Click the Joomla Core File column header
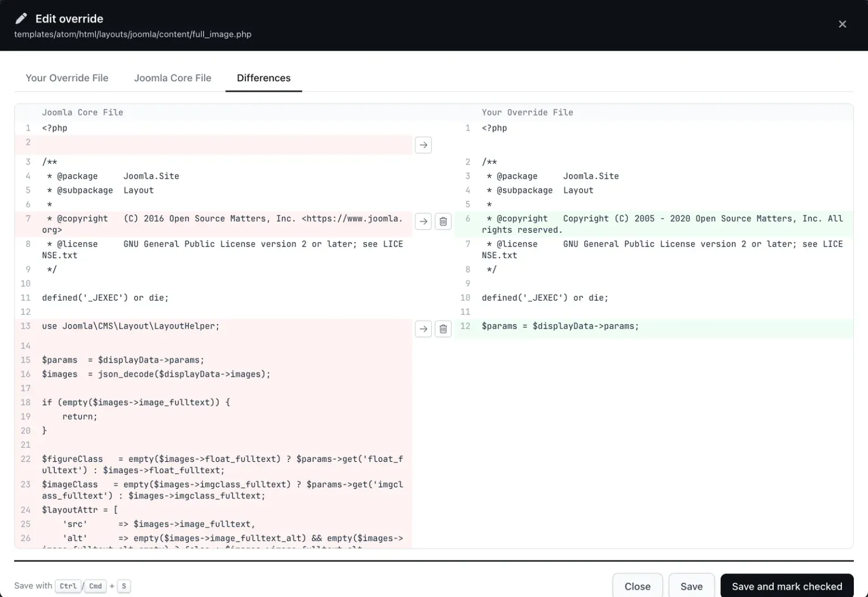 coord(83,113)
